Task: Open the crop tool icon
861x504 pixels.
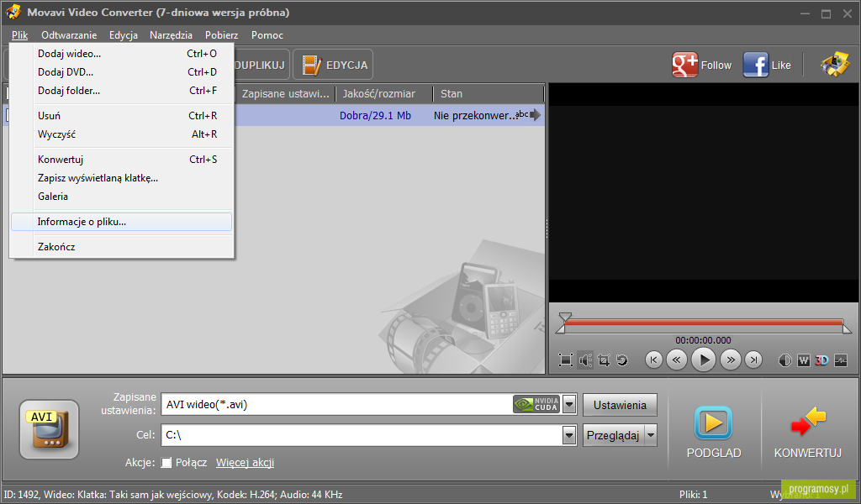Action: (604, 360)
